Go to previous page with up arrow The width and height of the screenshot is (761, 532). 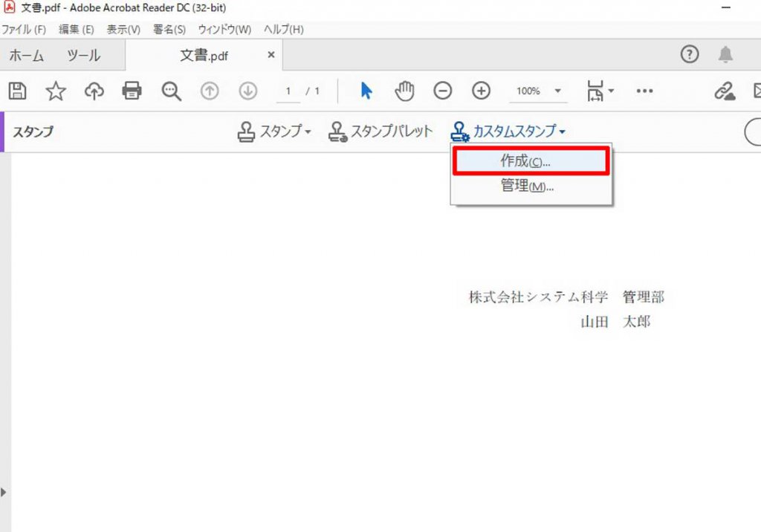tap(210, 91)
